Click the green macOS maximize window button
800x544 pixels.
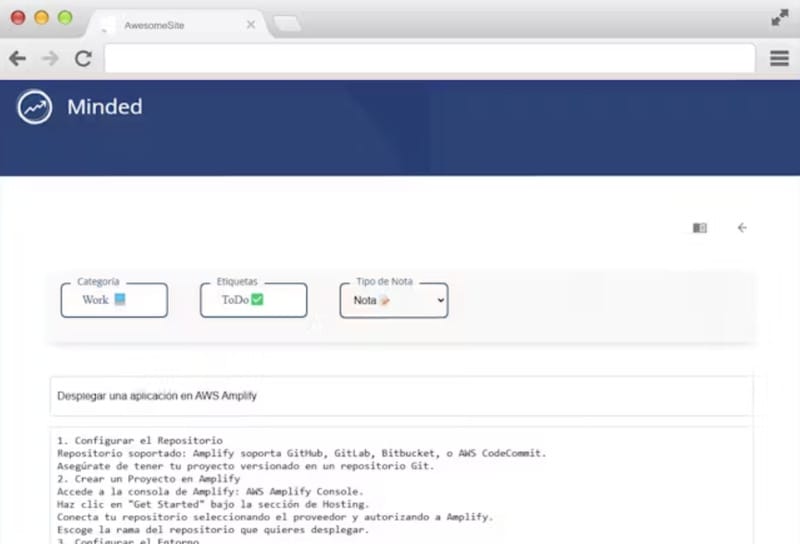[65, 18]
